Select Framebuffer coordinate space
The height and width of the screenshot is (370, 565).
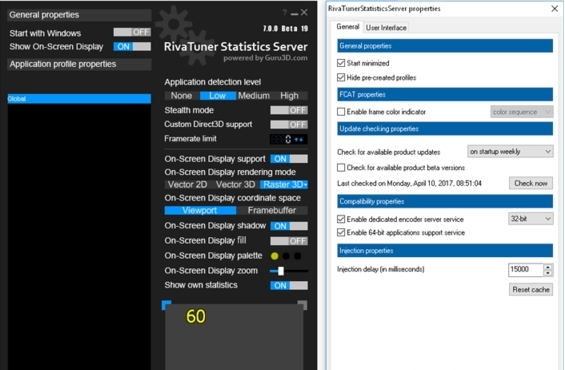pyautogui.click(x=272, y=210)
